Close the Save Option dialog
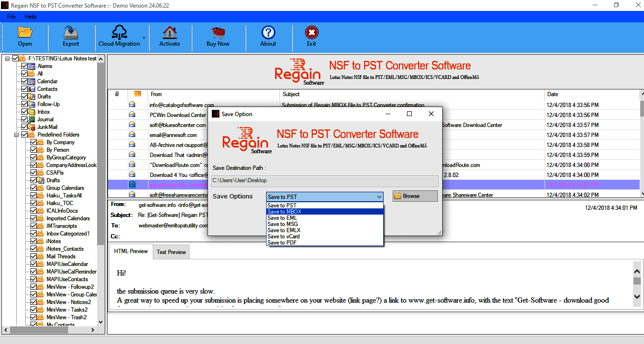Image resolution: width=644 pixels, height=344 pixels. click(431, 114)
